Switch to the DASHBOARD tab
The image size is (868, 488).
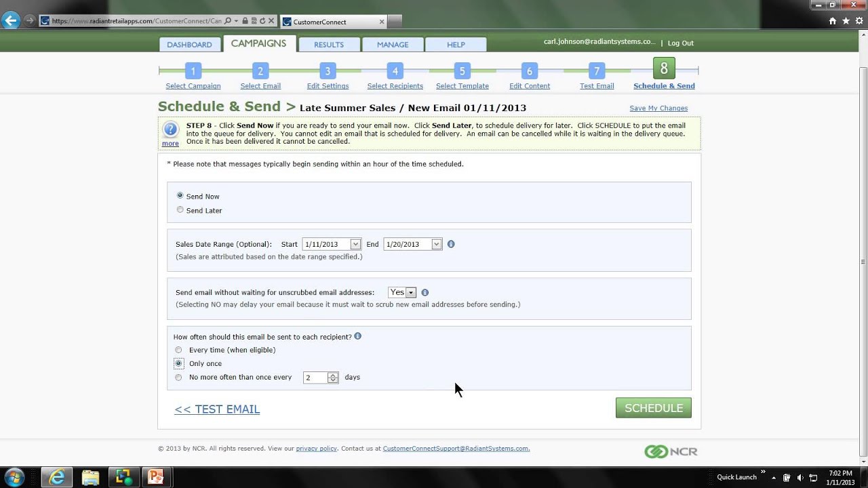tap(189, 45)
